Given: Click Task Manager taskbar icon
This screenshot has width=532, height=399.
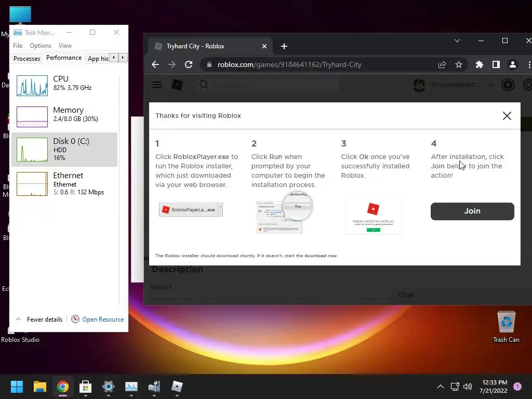Looking at the screenshot, I should coord(131,387).
